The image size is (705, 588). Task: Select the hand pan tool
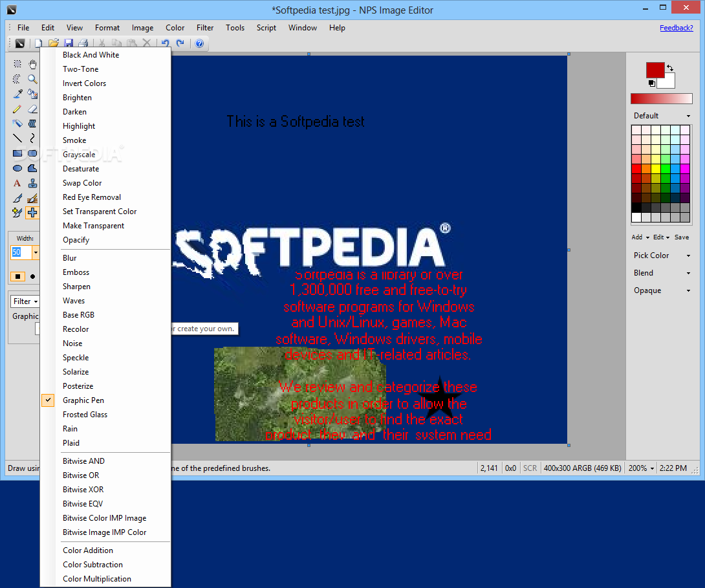coord(32,64)
